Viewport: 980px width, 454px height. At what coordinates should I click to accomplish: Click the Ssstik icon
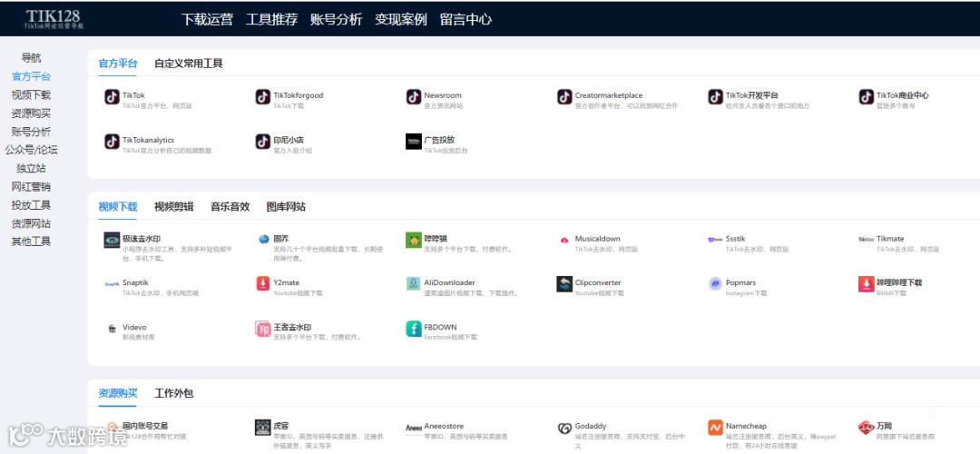pyautogui.click(x=715, y=240)
